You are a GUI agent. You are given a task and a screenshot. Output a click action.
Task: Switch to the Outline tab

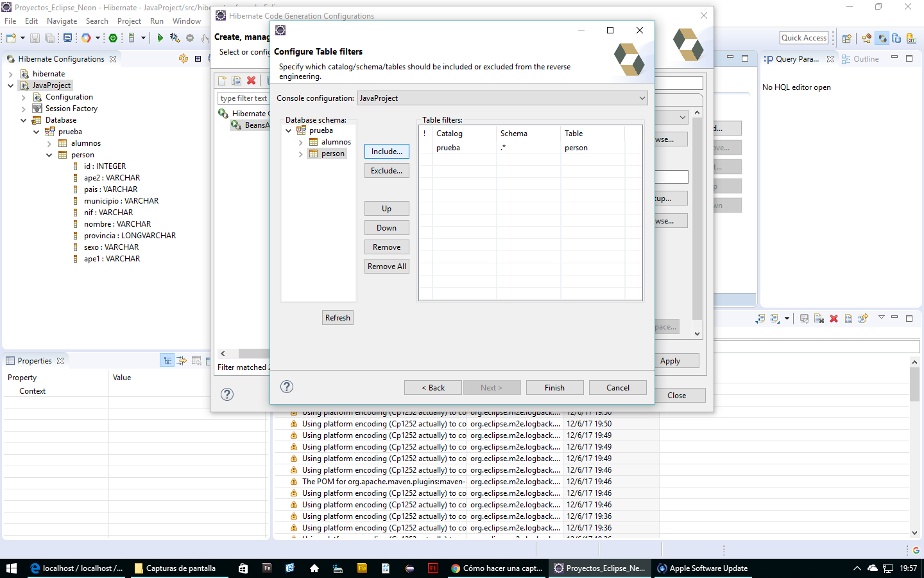[860, 59]
